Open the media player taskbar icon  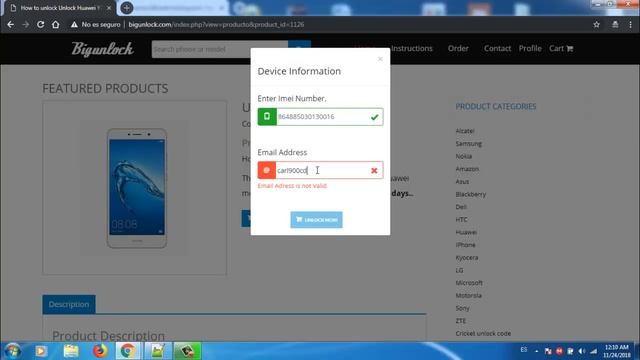pyautogui.click(x=41, y=351)
